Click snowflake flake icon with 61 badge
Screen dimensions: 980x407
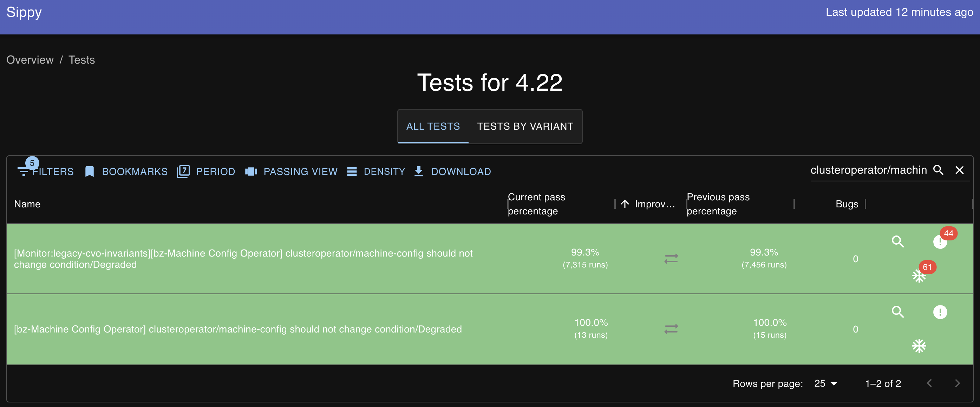click(x=919, y=276)
